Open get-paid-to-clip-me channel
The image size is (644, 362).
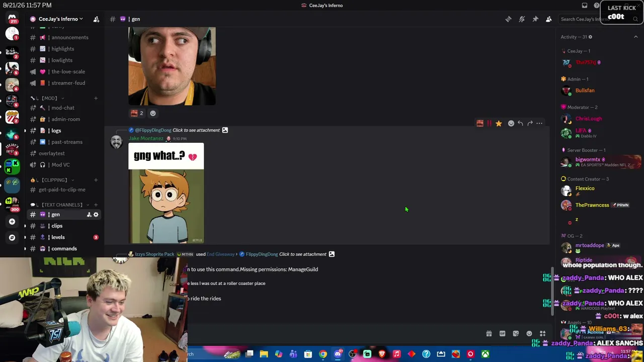(64, 190)
